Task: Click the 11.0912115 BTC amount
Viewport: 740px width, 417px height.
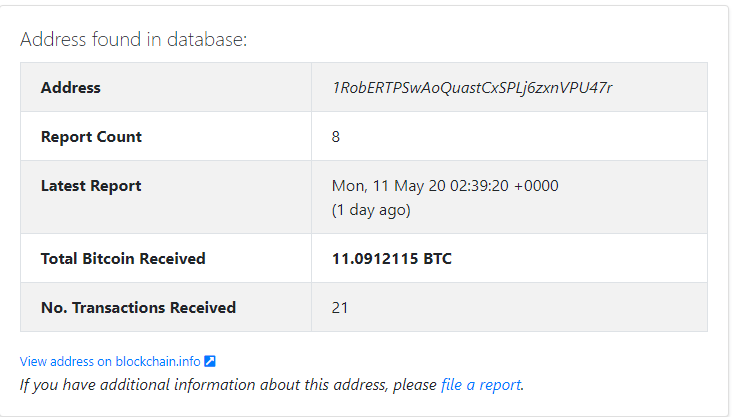Action: tap(392, 259)
